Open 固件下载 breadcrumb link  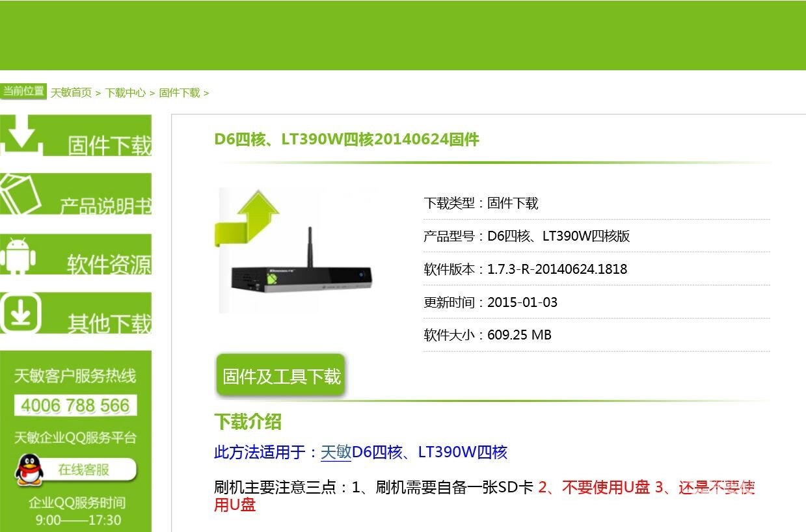coord(180,93)
